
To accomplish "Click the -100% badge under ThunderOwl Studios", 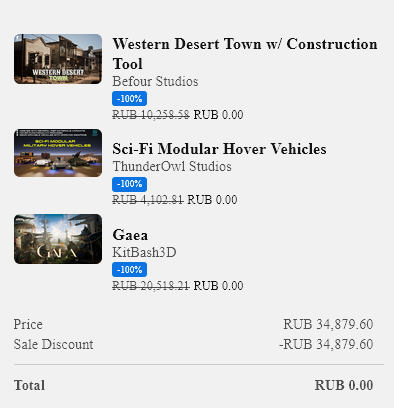I will click(129, 184).
